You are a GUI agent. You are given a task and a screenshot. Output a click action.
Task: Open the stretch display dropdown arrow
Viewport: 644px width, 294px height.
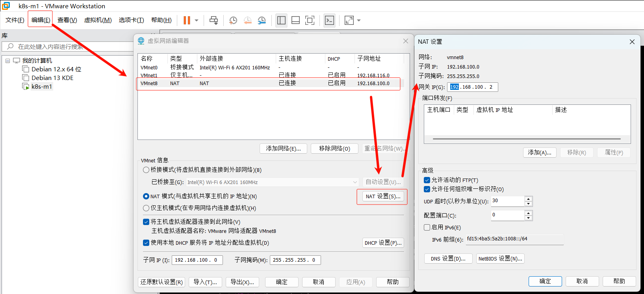359,20
